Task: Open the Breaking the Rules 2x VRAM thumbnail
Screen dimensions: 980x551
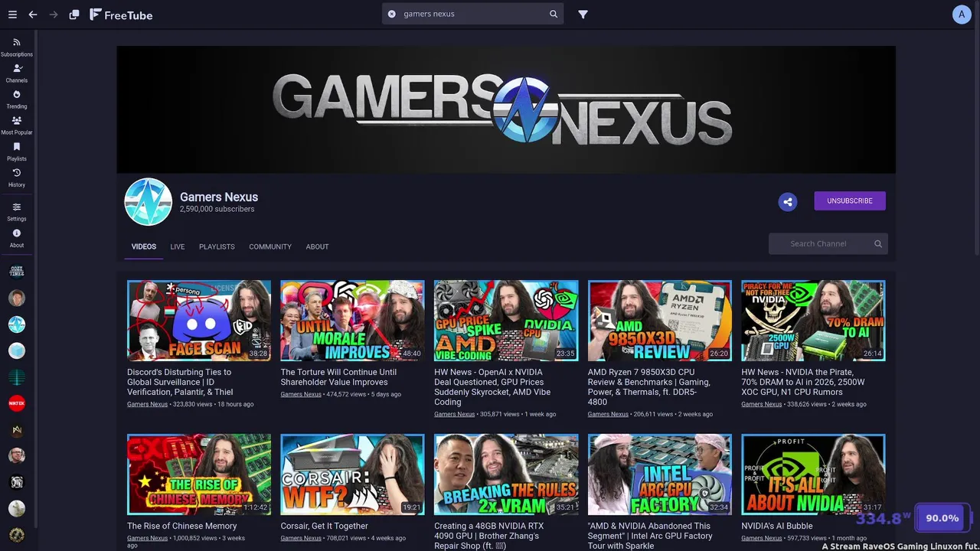Action: coord(506,474)
